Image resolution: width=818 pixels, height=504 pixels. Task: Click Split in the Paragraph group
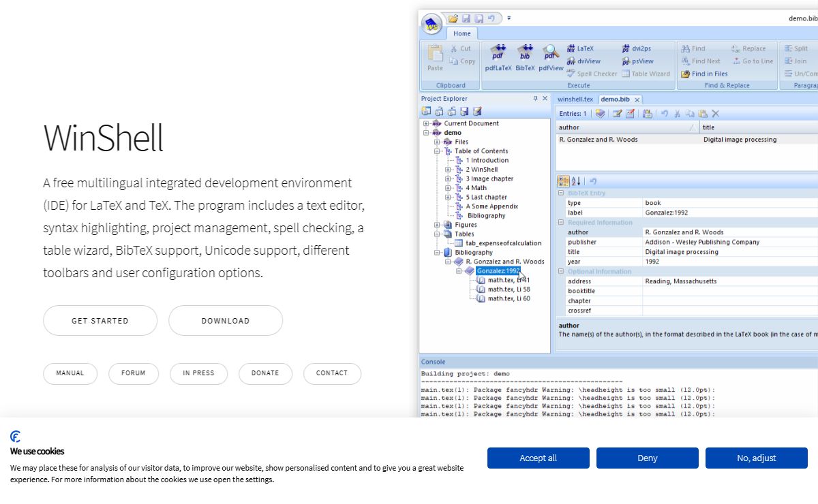click(x=796, y=48)
